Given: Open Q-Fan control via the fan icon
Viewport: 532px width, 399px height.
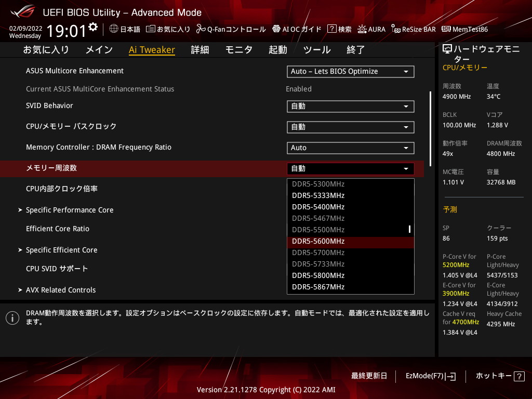Looking at the screenshot, I should pos(201,29).
